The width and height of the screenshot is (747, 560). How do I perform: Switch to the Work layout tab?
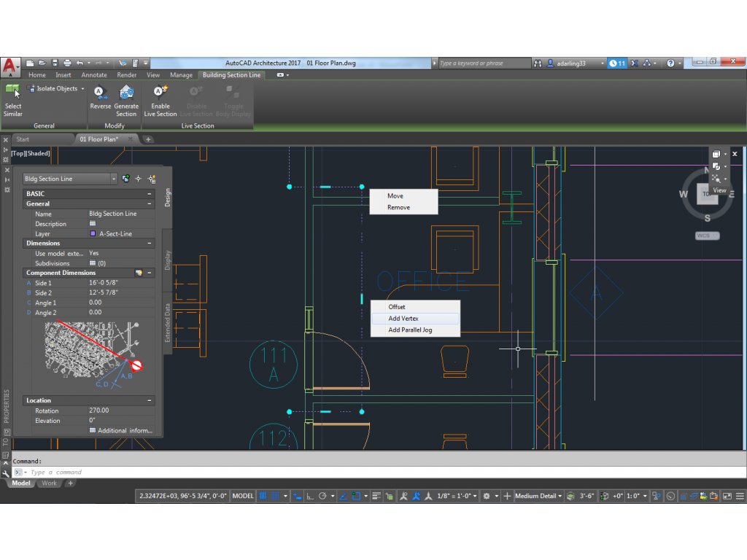tap(49, 483)
